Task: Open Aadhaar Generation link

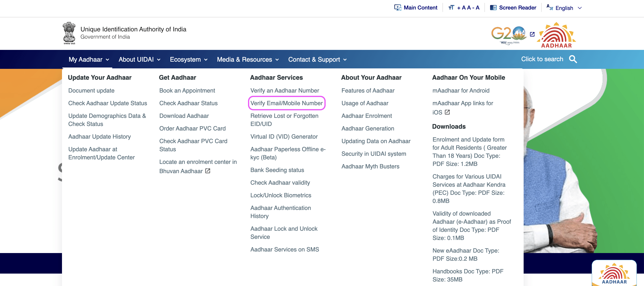Action: pos(368,128)
